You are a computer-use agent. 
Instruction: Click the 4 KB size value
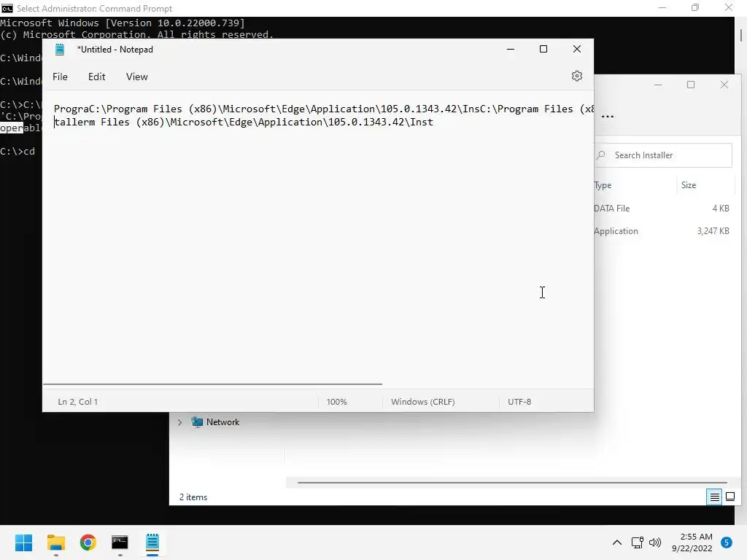720,208
